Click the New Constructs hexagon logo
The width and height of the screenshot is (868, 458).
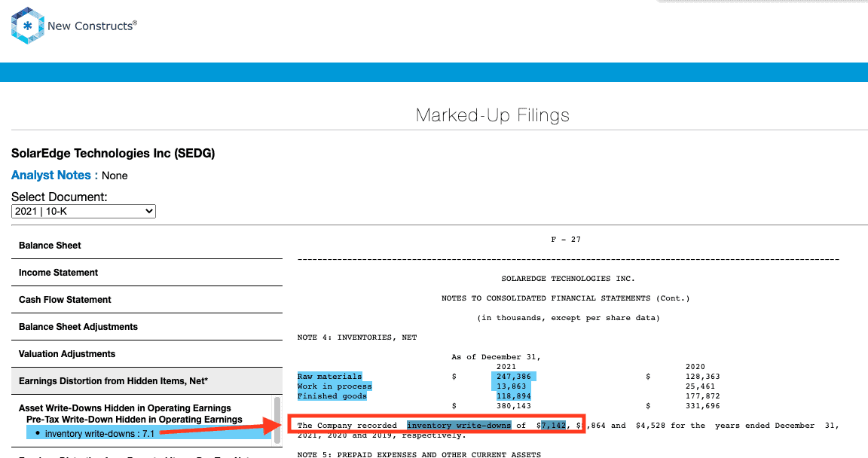pos(27,26)
